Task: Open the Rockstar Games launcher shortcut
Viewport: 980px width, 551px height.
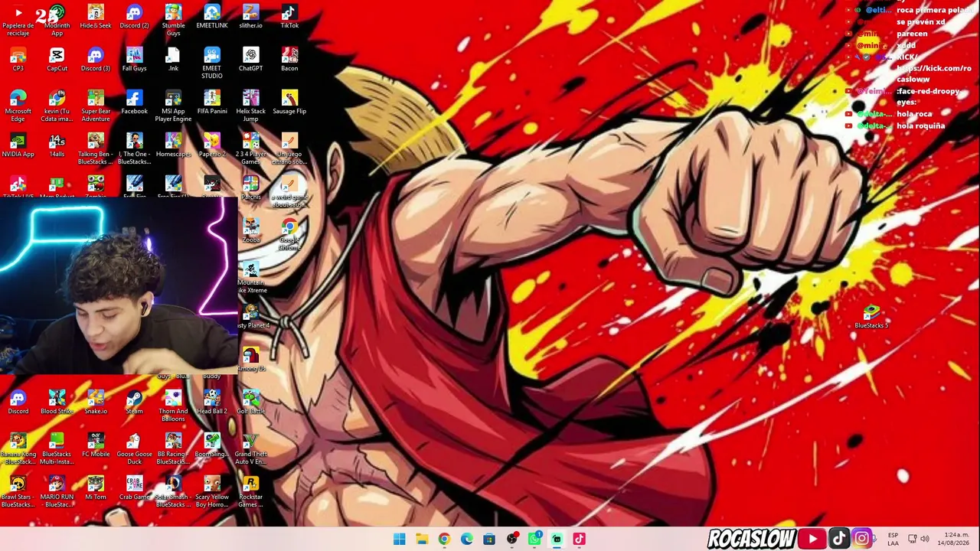Action: [250, 492]
